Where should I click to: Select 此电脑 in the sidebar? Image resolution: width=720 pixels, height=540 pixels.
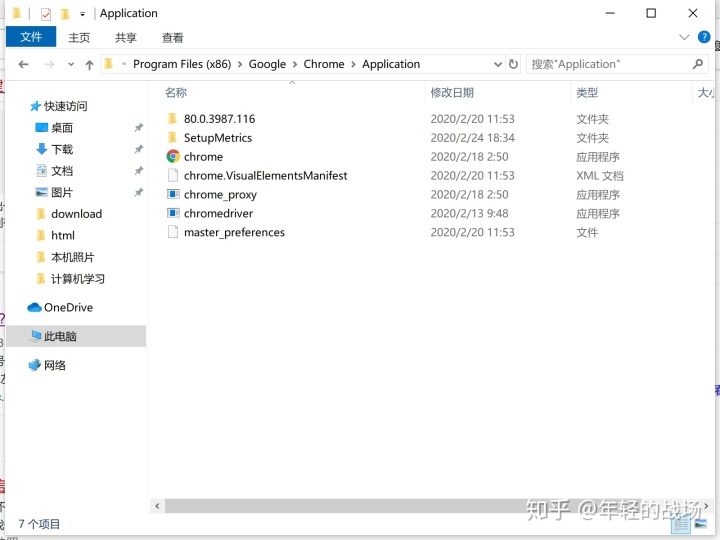(x=76, y=336)
